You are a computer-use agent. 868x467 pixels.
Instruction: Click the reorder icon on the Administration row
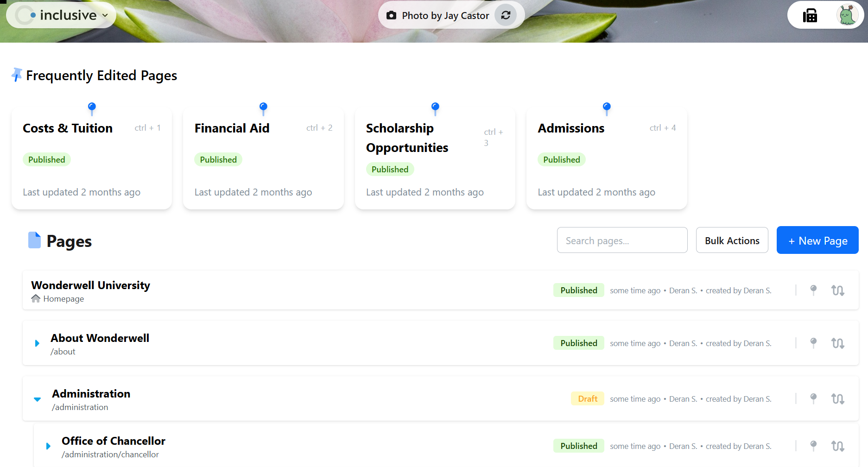click(838, 398)
